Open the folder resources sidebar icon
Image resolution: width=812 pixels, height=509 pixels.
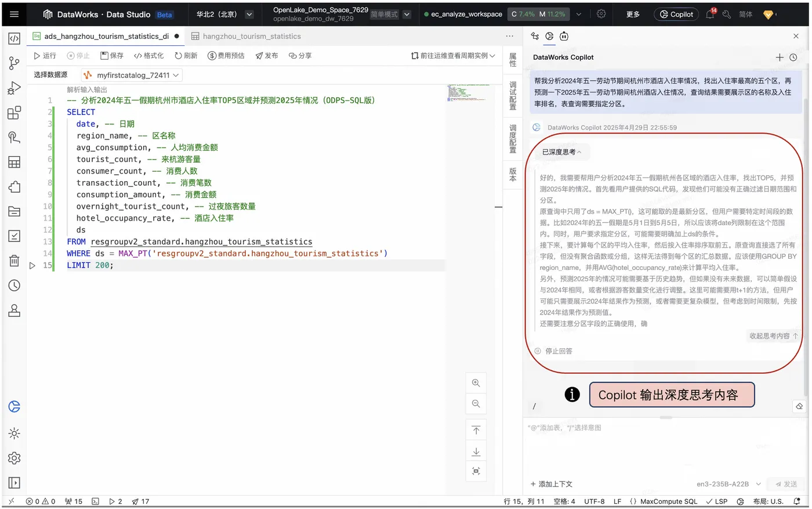14,211
